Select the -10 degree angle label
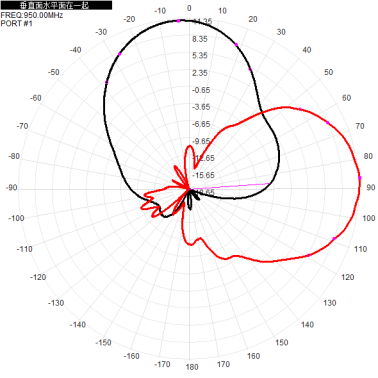 click(160, 11)
